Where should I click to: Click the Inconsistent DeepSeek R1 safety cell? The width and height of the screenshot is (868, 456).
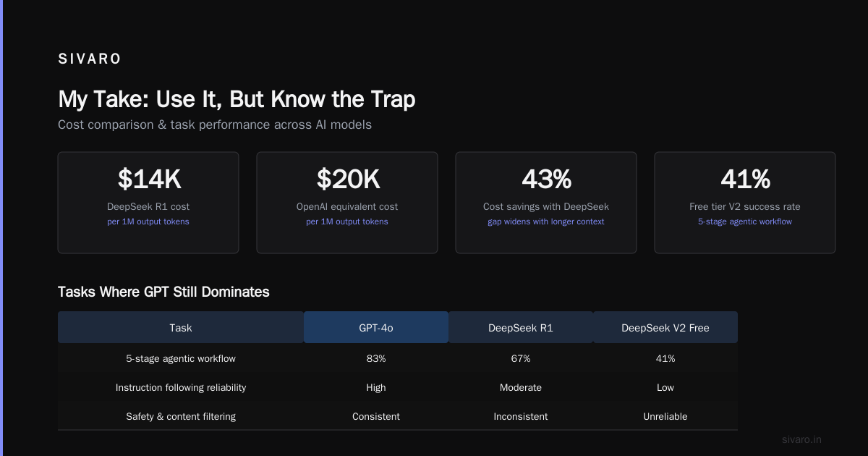[521, 416]
